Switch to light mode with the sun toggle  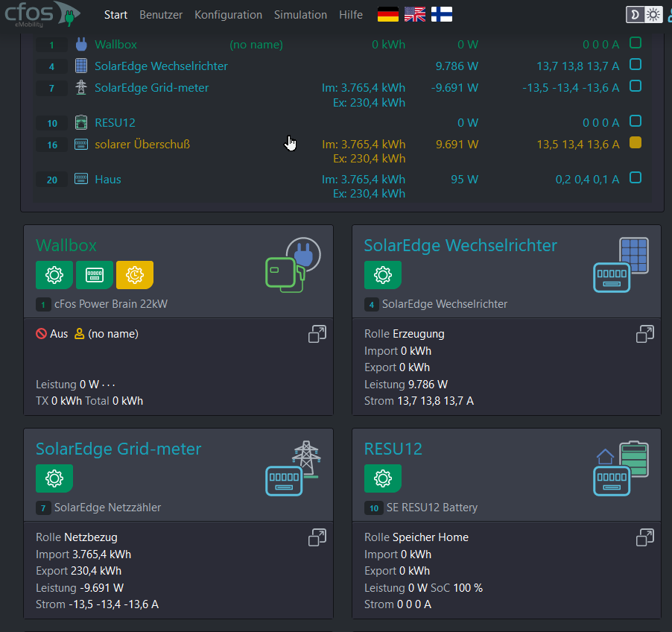point(653,15)
